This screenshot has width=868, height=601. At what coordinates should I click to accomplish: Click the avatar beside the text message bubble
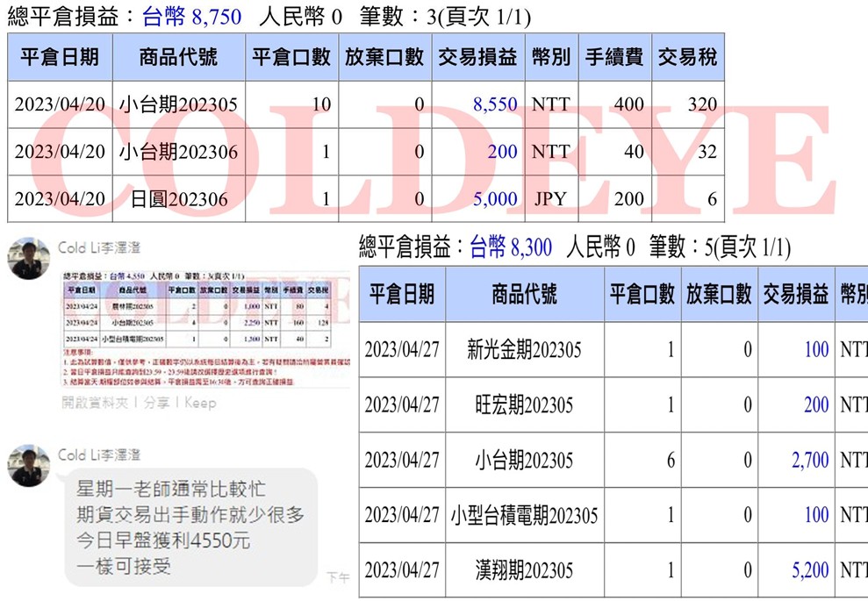(x=29, y=465)
